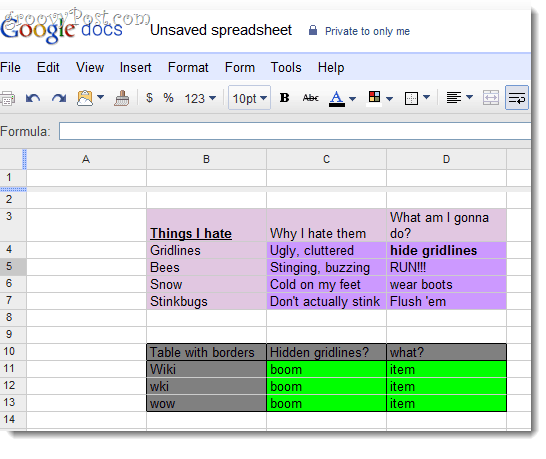This screenshot has width=546, height=459.
Task: Click cell 'wow'
Action: tap(206, 403)
